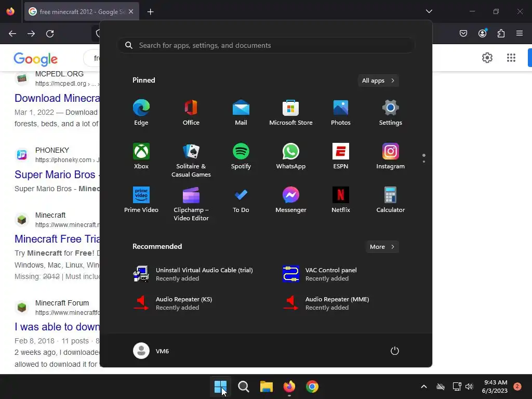Switch to Firefox on taskbar

[289, 387]
